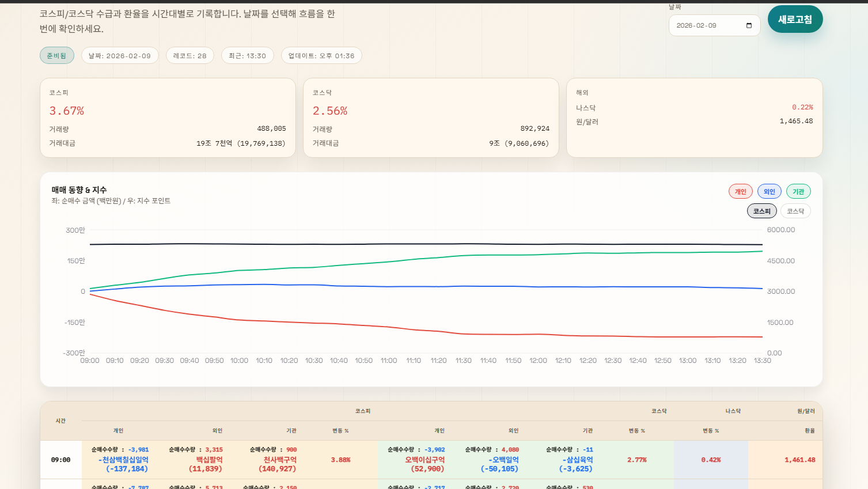Click the 3.88% 코스피 change cell
Screen dimensions: 868x489
(x=340, y=460)
